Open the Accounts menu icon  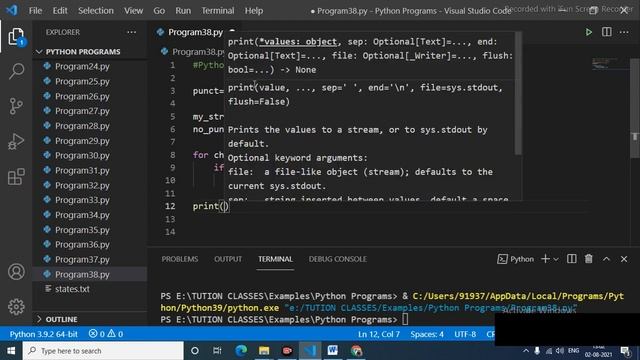[16, 271]
